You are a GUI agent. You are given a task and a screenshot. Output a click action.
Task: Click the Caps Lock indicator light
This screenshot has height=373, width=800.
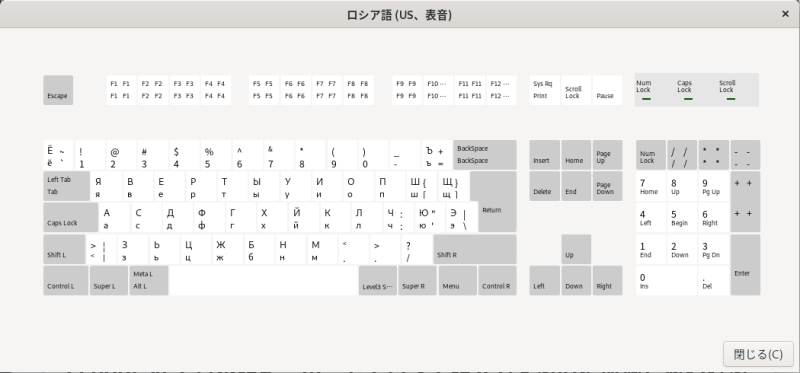688,98
